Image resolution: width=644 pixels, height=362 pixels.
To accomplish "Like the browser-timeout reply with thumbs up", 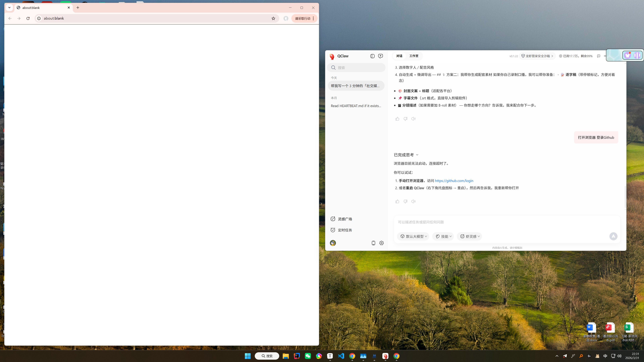I will pyautogui.click(x=397, y=201).
